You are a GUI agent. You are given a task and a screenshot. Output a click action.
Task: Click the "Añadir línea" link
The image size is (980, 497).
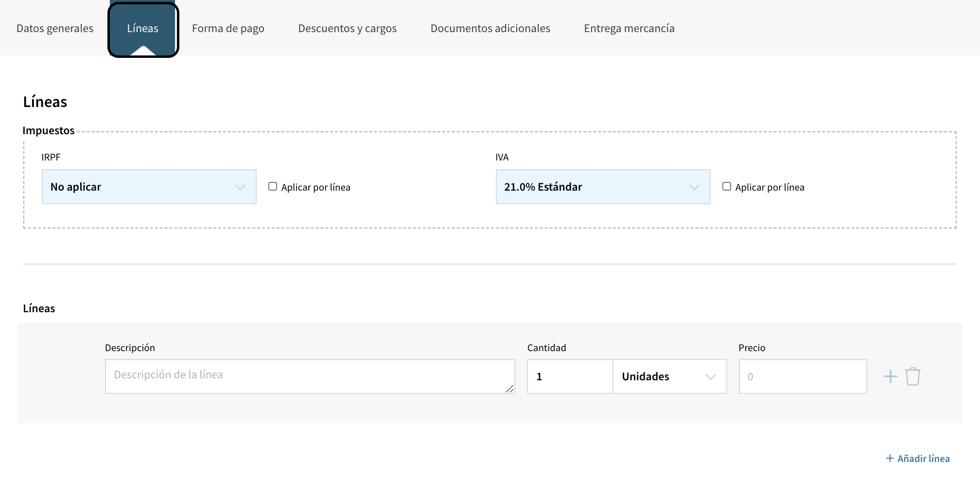click(918, 458)
